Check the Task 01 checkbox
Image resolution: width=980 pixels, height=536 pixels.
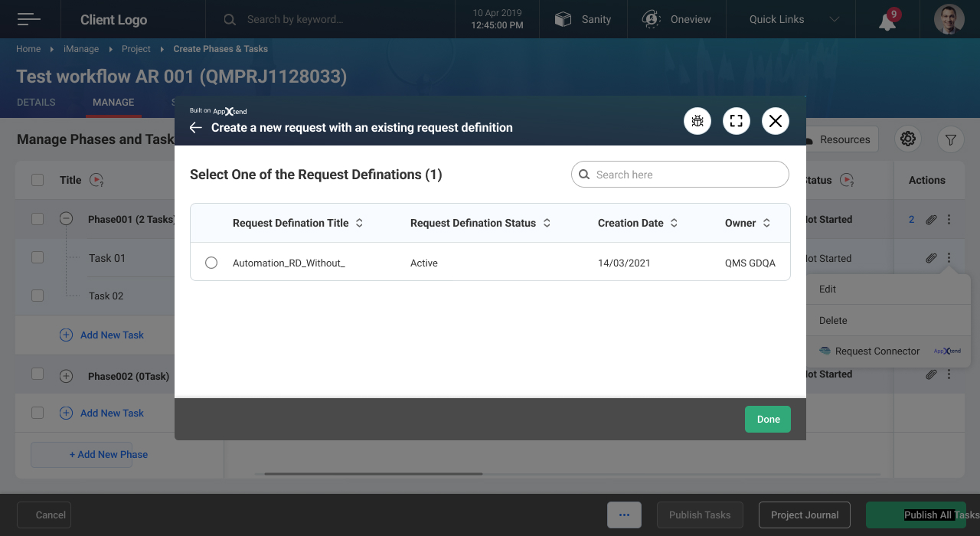38,258
